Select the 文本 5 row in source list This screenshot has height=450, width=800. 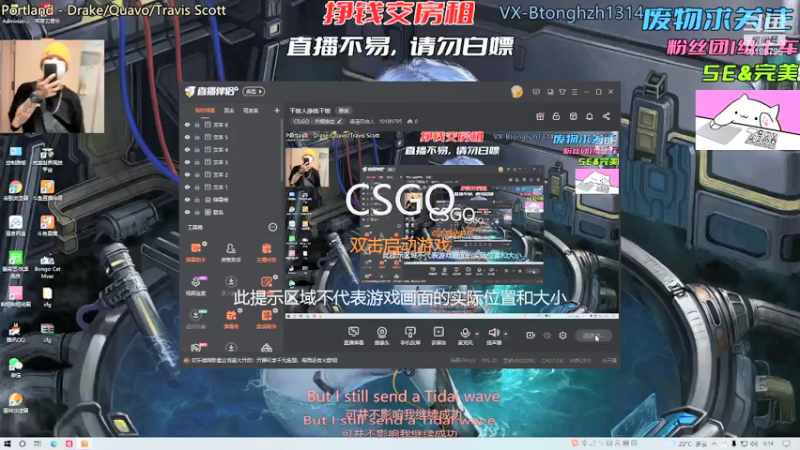point(232,137)
